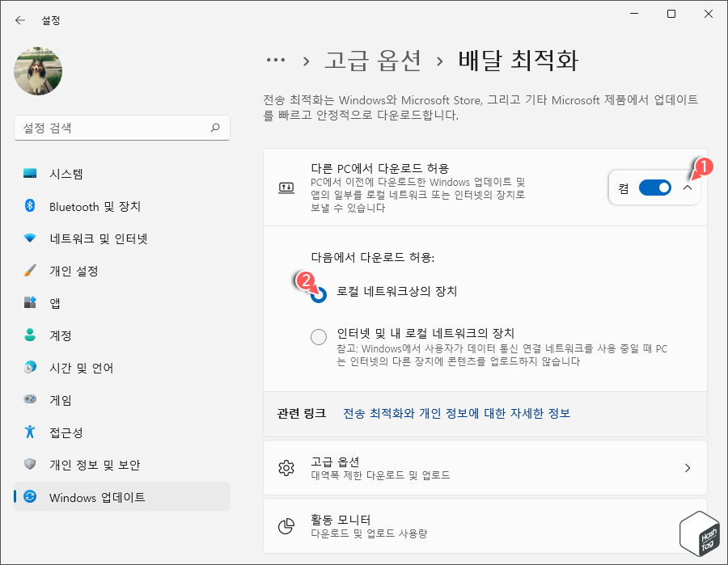
Task: Open 시스템 via its monitor icon
Action: (x=30, y=174)
